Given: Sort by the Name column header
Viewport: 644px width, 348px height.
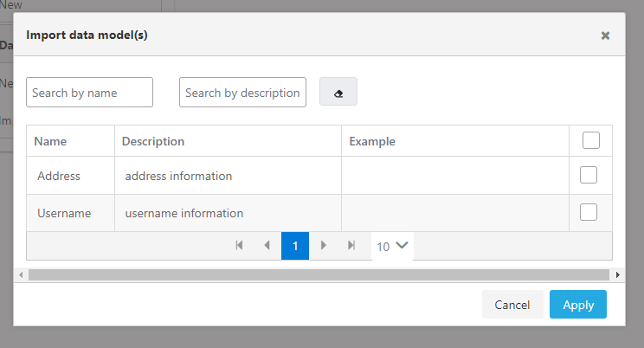Looking at the screenshot, I should 50,141.
